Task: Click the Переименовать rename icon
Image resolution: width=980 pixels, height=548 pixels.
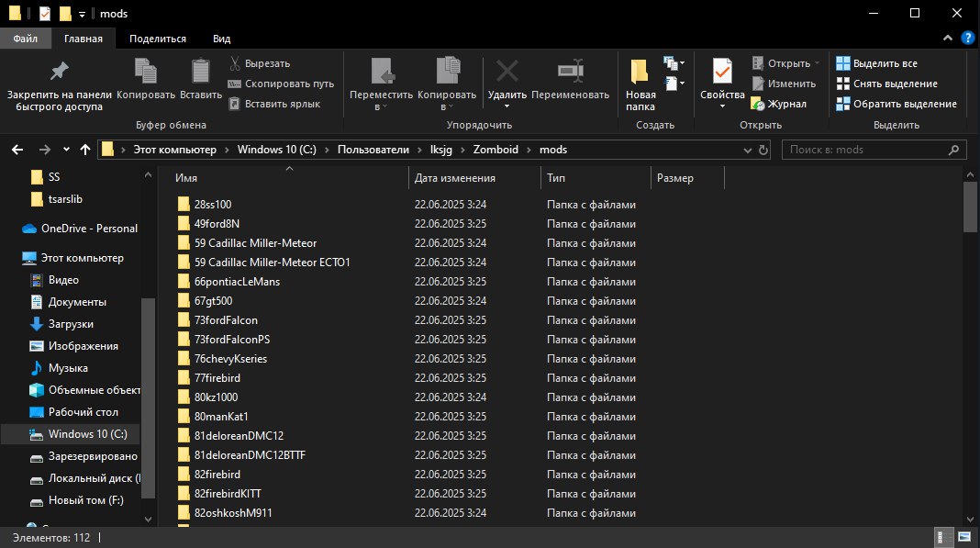Action: 571,71
